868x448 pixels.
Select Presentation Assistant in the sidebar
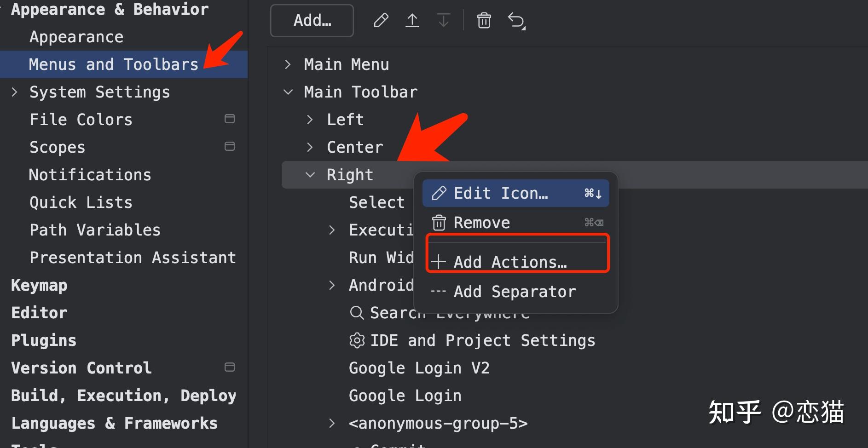[133, 257]
